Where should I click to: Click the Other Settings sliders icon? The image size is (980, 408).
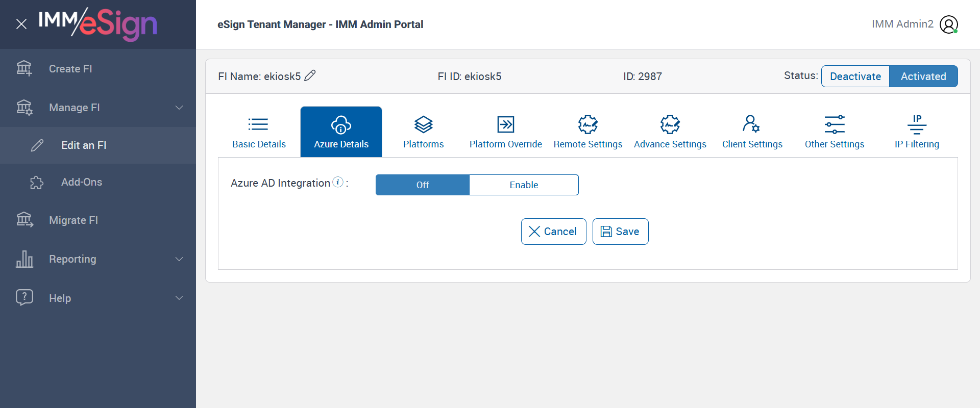click(835, 124)
